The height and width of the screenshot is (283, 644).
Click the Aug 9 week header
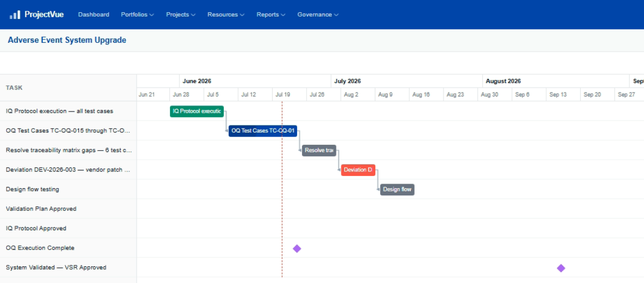click(x=393, y=94)
